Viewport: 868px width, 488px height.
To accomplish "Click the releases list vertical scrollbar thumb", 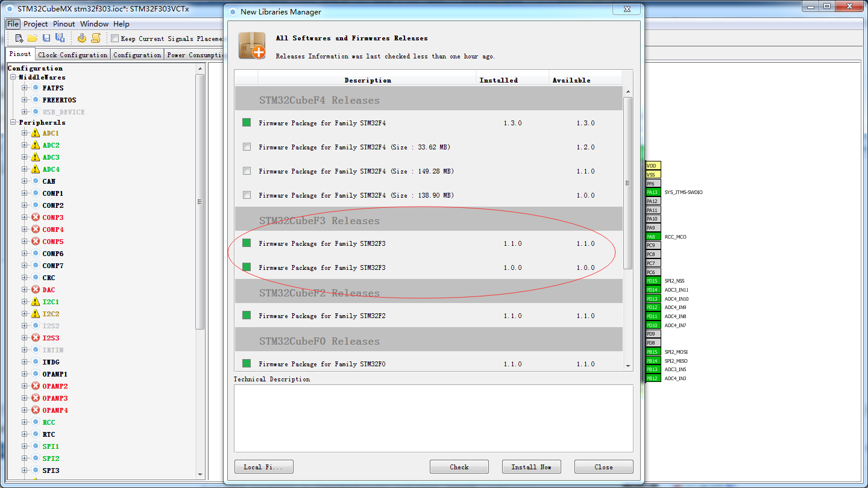I will (x=628, y=183).
